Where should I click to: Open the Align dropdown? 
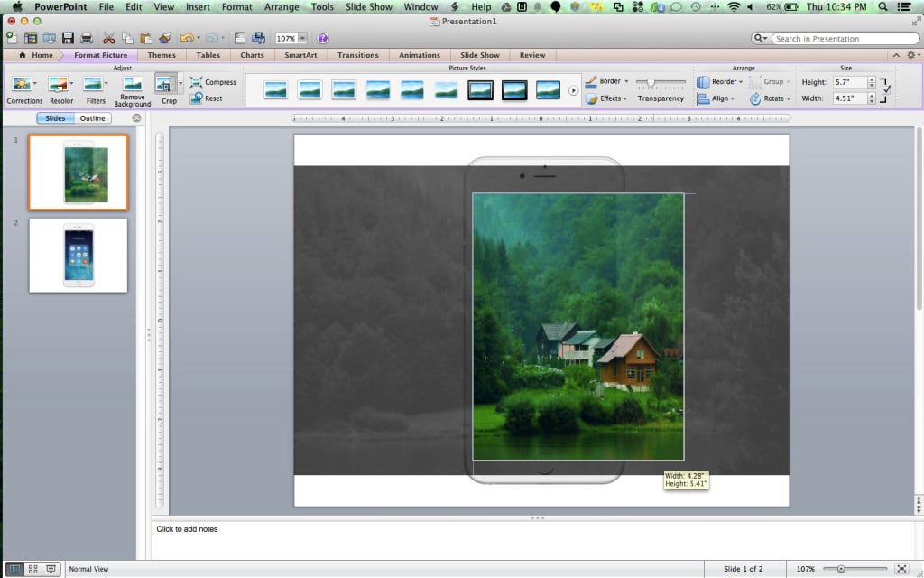[716, 98]
